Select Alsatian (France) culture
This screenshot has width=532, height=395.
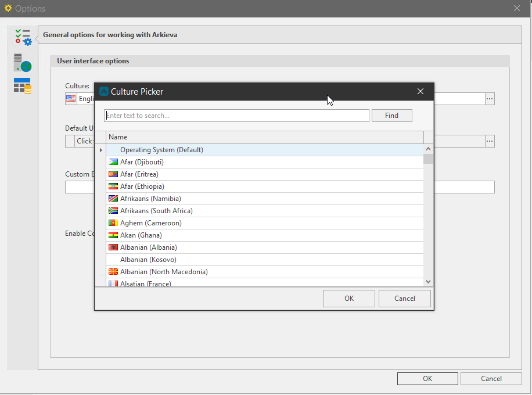[265, 282]
